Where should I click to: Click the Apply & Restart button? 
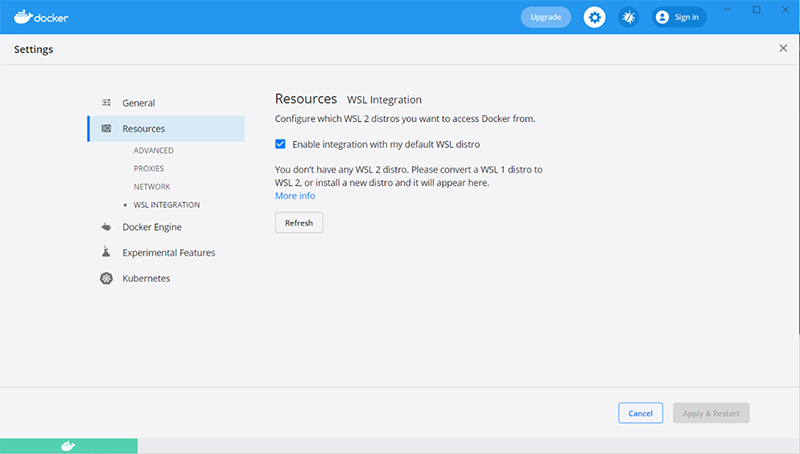pos(711,413)
